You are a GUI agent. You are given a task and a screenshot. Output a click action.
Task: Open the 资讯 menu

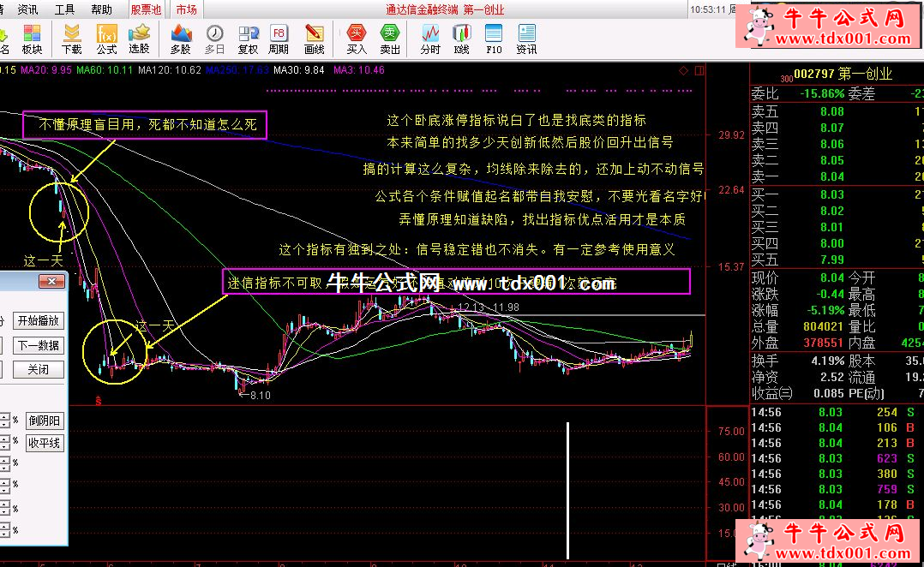(x=27, y=9)
